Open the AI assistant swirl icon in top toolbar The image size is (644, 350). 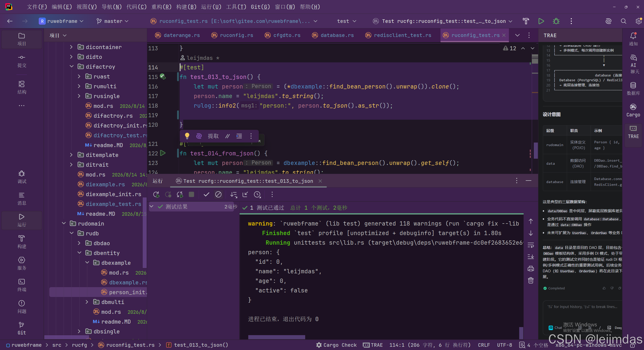click(609, 21)
